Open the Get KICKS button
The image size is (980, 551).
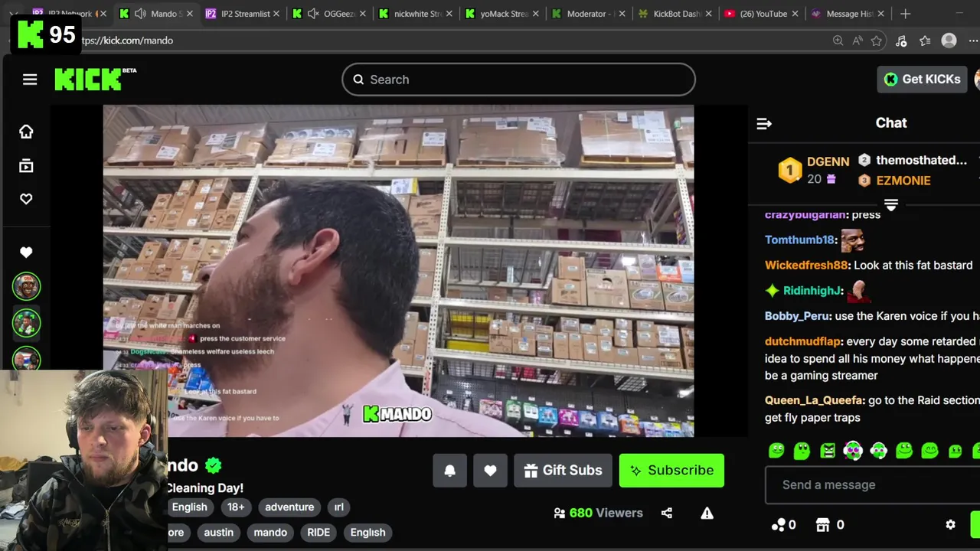pos(923,79)
